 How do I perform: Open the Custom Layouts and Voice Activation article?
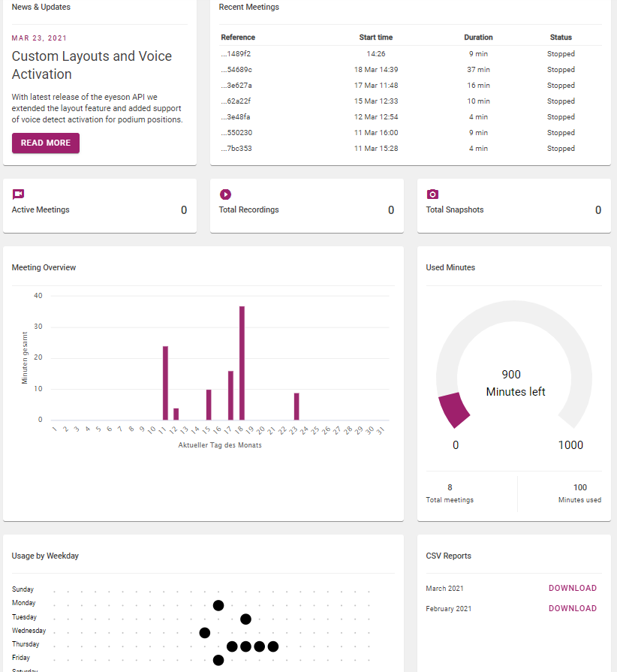[x=91, y=65]
